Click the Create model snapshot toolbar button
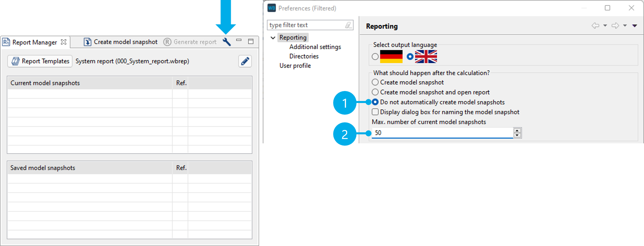The width and height of the screenshot is (644, 246). tap(121, 42)
